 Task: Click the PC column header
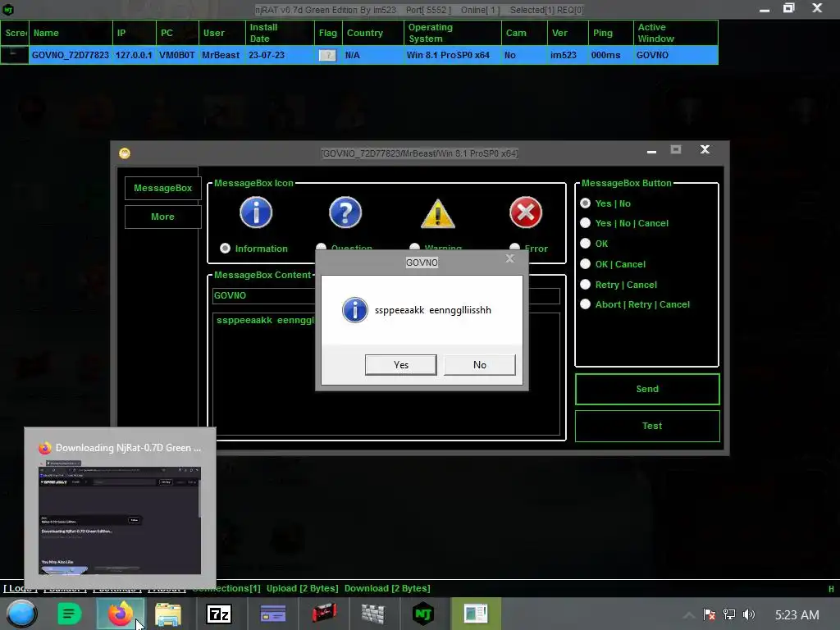pyautogui.click(x=177, y=33)
